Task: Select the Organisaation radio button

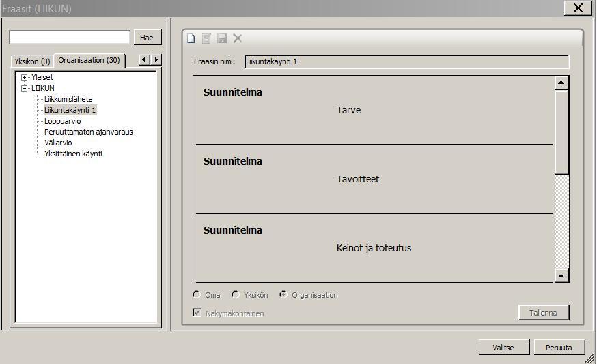Action: coord(283,294)
